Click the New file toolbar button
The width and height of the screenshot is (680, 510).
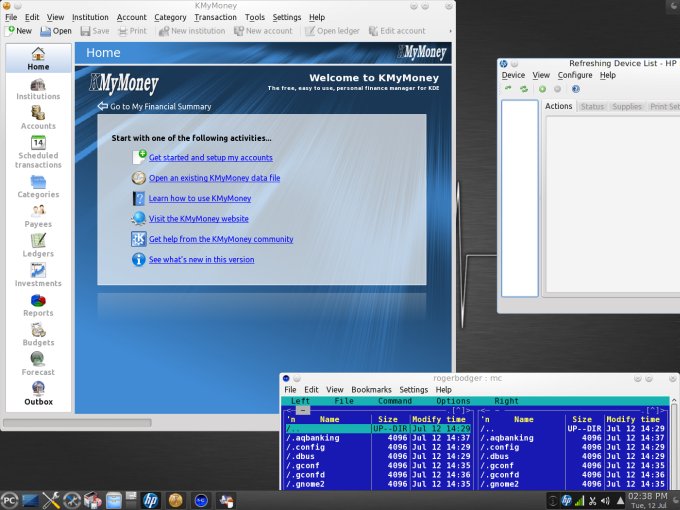tap(18, 31)
